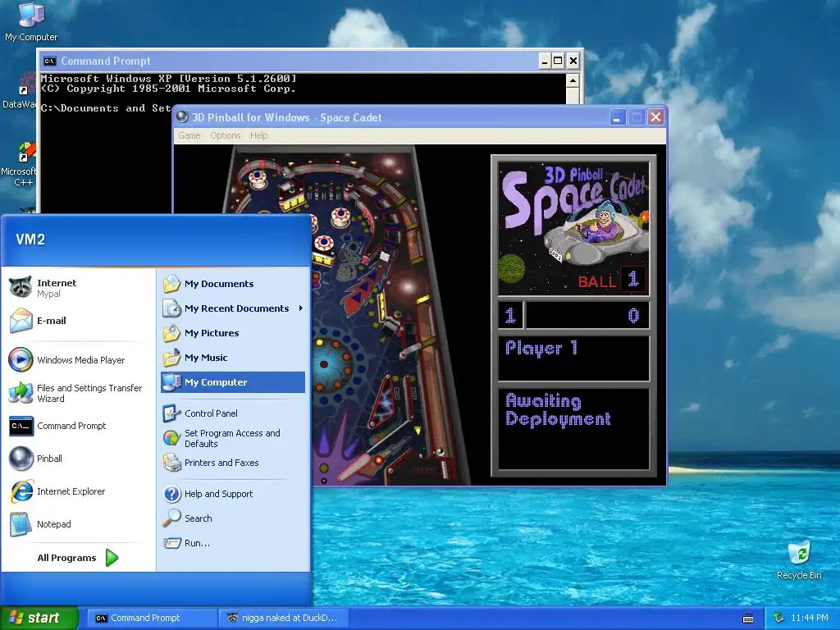Viewport: 840px width, 630px height.
Task: Open Notepad icon in Start menu
Action: pos(21,524)
